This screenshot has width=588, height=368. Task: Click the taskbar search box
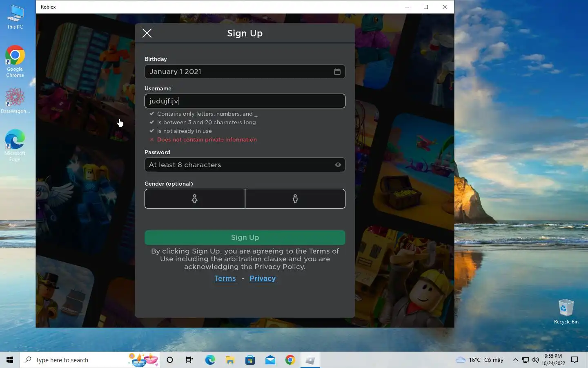pyautogui.click(x=90, y=360)
